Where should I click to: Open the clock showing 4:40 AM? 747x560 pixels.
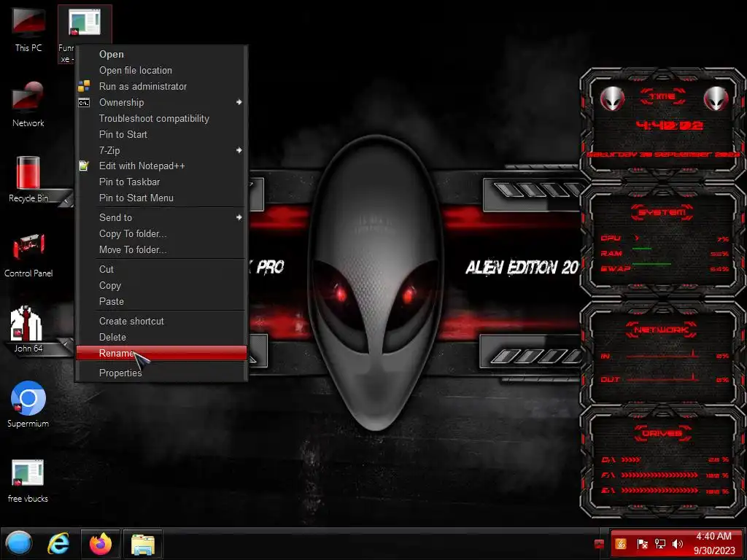pyautogui.click(x=713, y=543)
